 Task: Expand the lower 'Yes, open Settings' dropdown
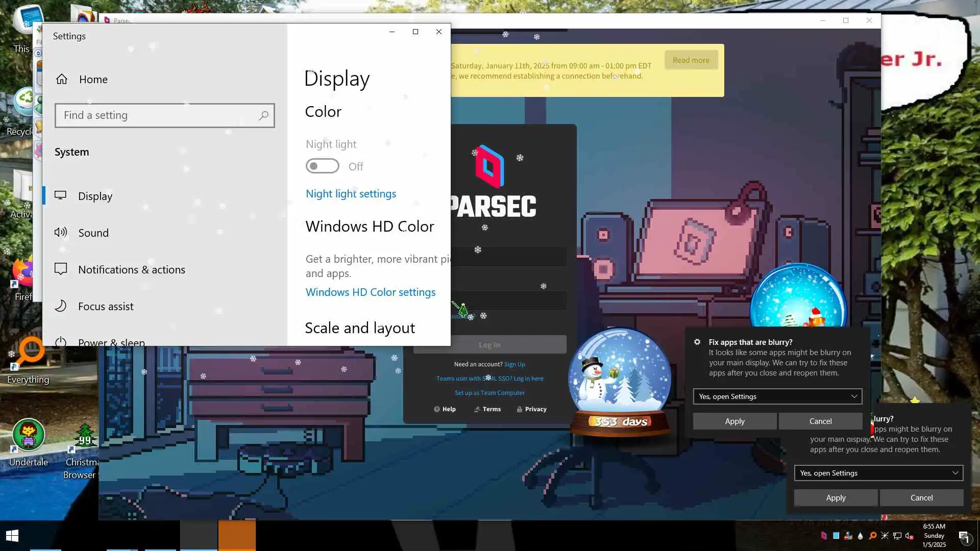point(878,473)
